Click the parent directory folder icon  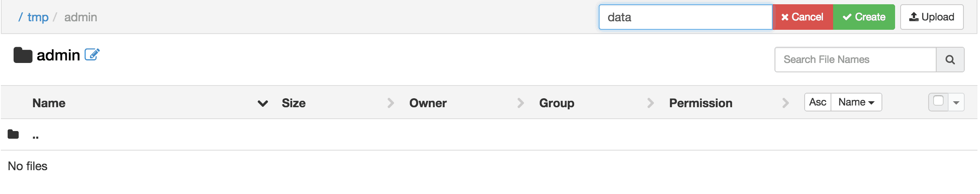[13, 134]
